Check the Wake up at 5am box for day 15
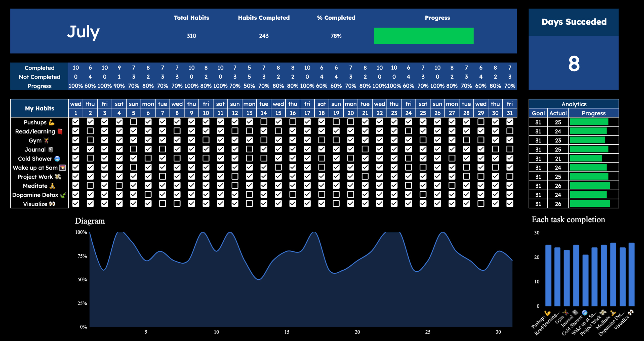Viewport: 644px width, 341px height. coord(278,167)
